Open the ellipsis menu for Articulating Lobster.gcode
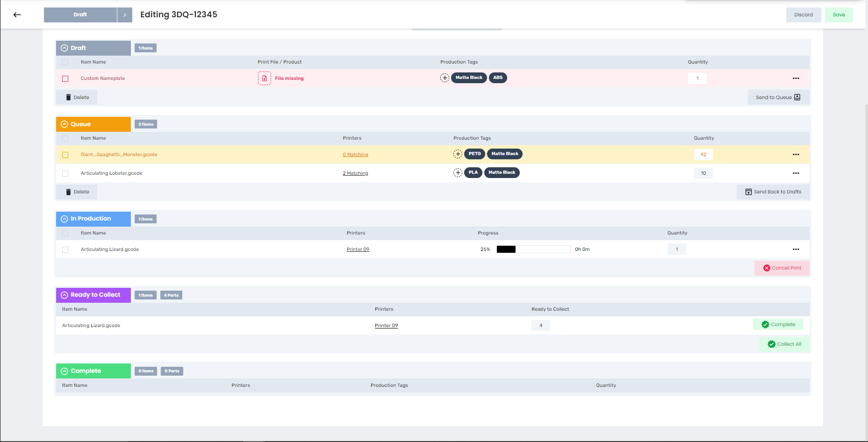This screenshot has height=442, width=868. (796, 173)
